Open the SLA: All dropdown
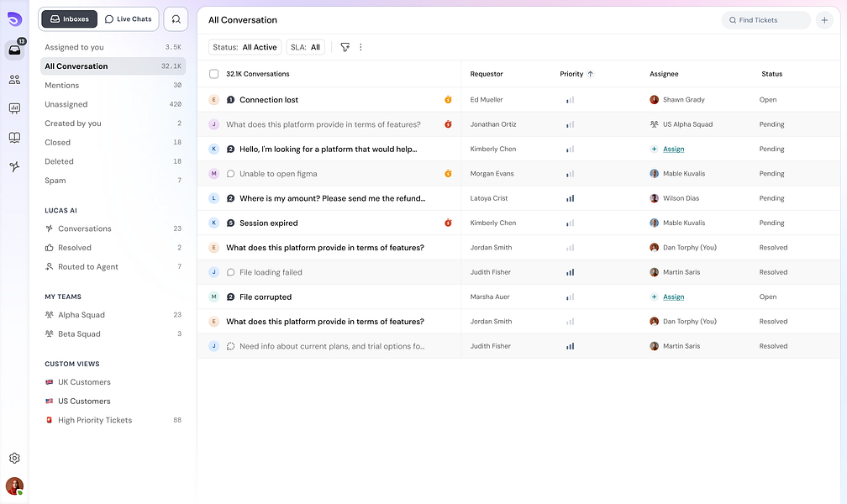Image resolution: width=847 pixels, height=504 pixels. pos(304,47)
